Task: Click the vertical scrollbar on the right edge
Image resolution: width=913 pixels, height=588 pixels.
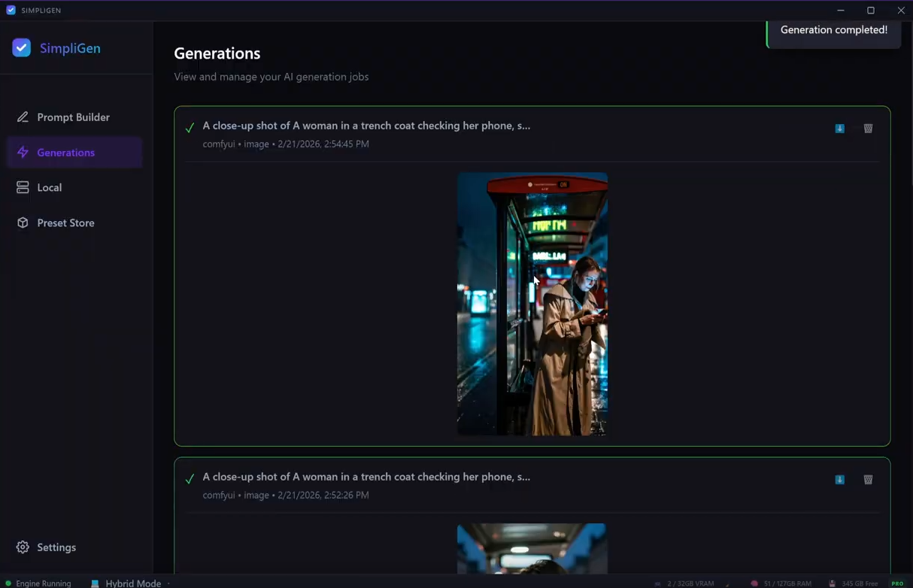Action: 910,102
